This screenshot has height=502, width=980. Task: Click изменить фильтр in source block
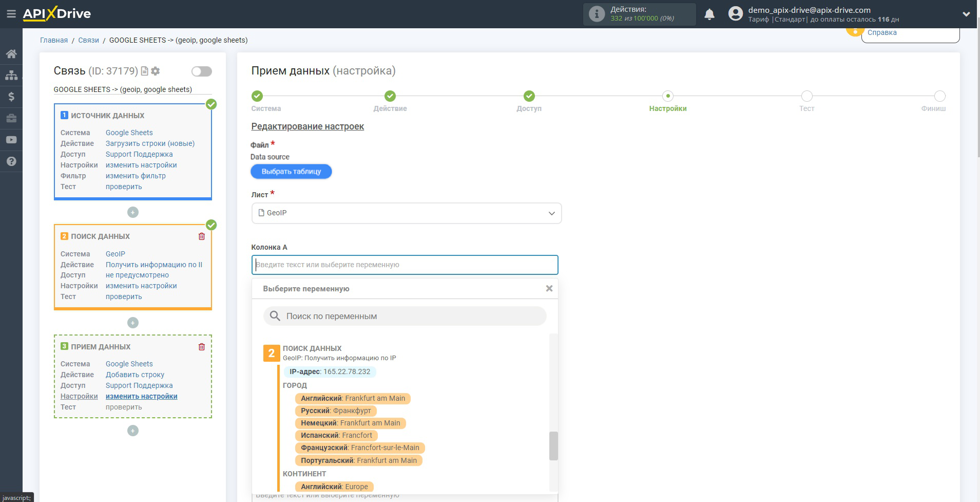(136, 176)
